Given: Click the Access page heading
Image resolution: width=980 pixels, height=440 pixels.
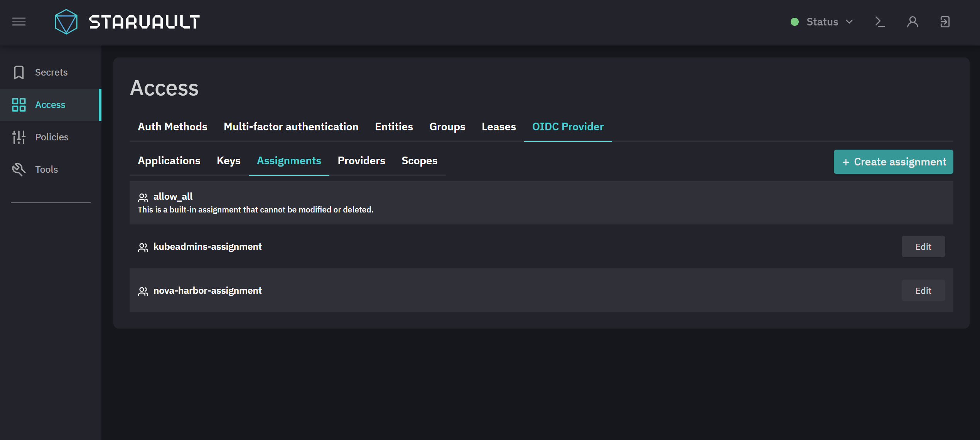Looking at the screenshot, I should 164,88.
